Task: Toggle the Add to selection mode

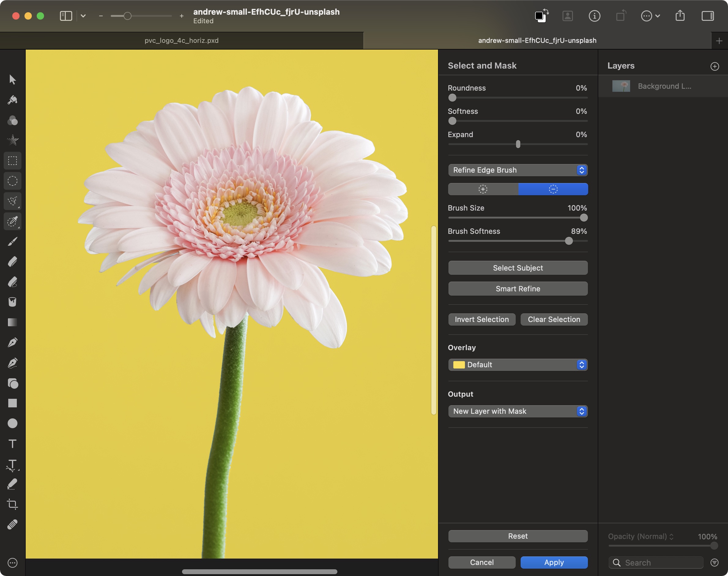Action: click(483, 189)
